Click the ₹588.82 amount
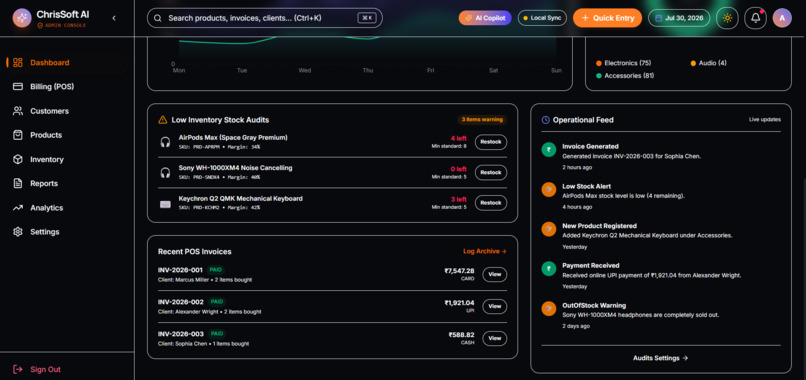 461,334
